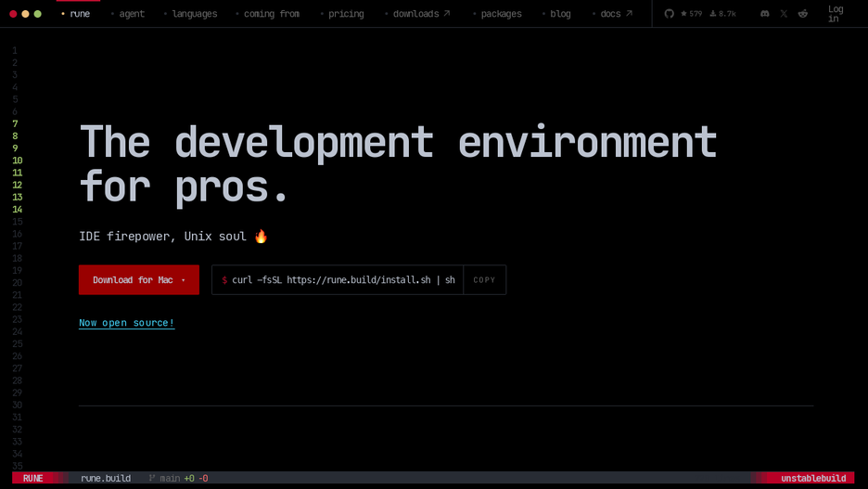This screenshot has width=868, height=489.
Task: Click the download count 8.7k
Action: pos(723,14)
